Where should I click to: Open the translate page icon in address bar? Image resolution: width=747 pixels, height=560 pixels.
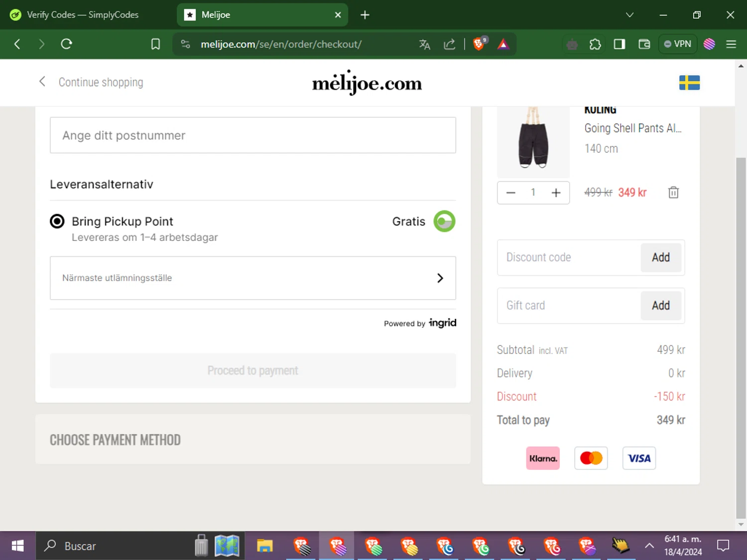click(424, 44)
